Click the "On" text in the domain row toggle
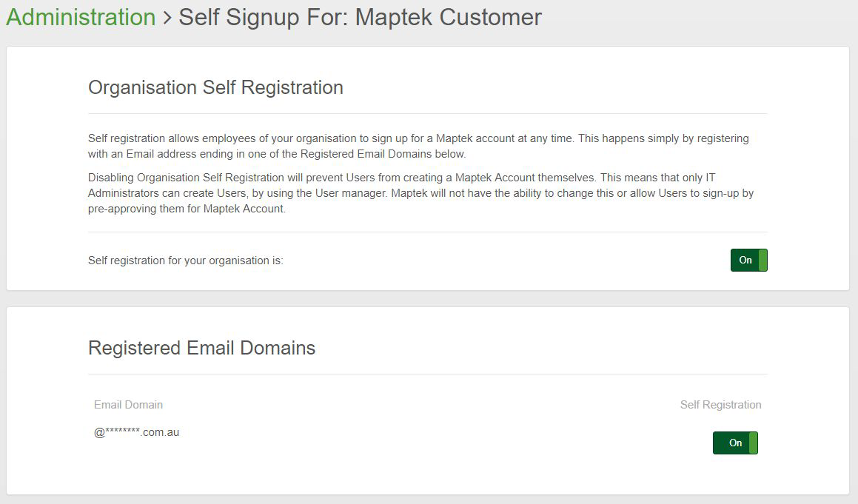 click(x=734, y=443)
